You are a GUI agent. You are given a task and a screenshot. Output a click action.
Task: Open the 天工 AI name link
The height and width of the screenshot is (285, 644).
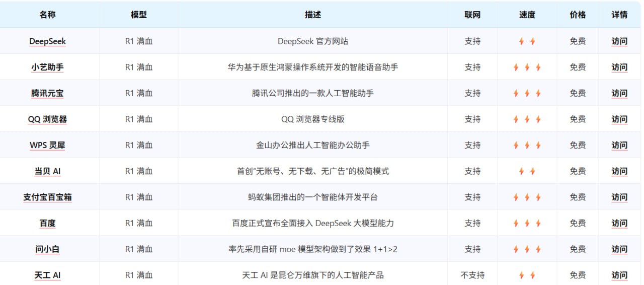tap(47, 275)
